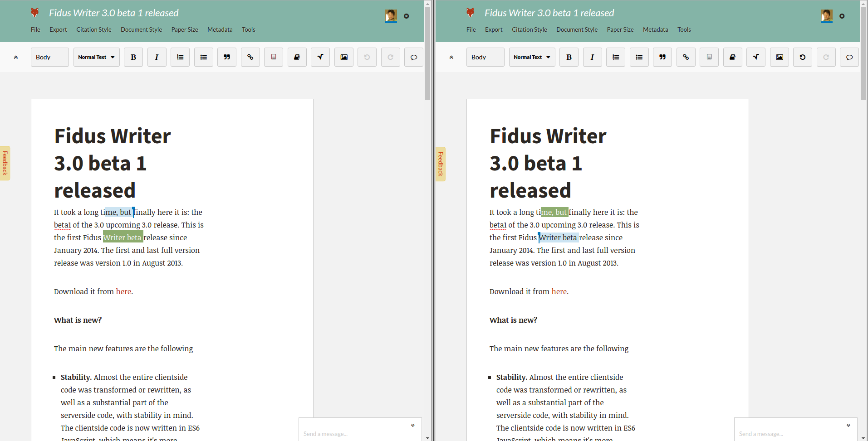
Task: Open Tools menu in right window
Action: (684, 29)
